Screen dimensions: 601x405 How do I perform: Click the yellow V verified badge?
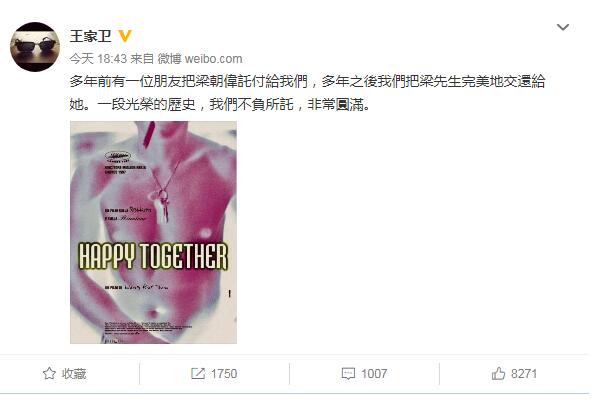point(125,36)
